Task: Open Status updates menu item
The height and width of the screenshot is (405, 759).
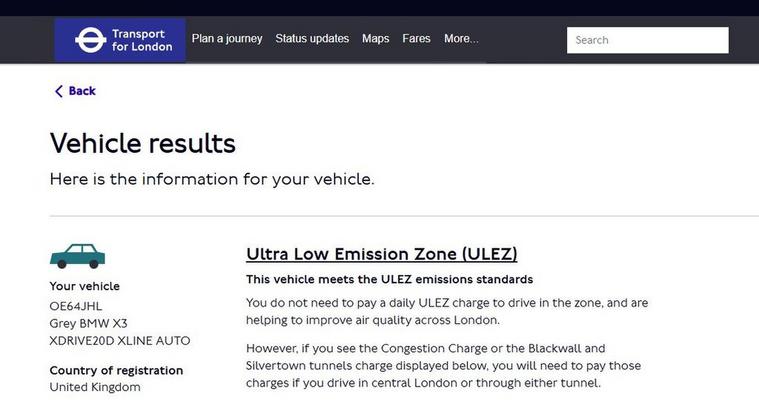Action: pos(312,39)
